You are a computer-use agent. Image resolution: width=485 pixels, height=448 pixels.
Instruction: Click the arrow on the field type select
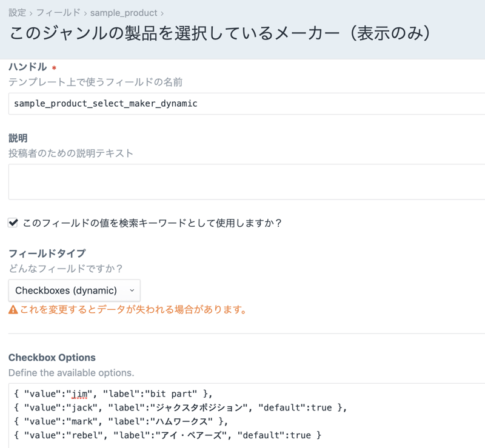click(132, 290)
